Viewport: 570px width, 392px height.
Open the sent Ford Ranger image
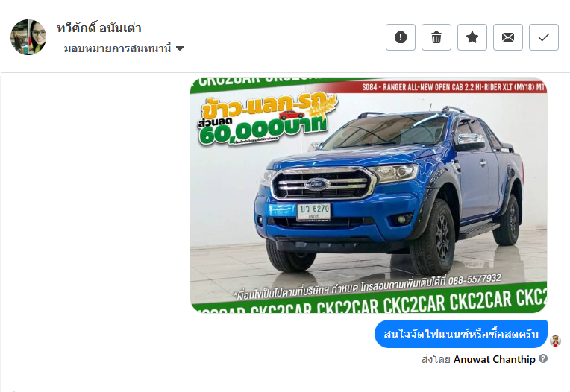point(369,195)
